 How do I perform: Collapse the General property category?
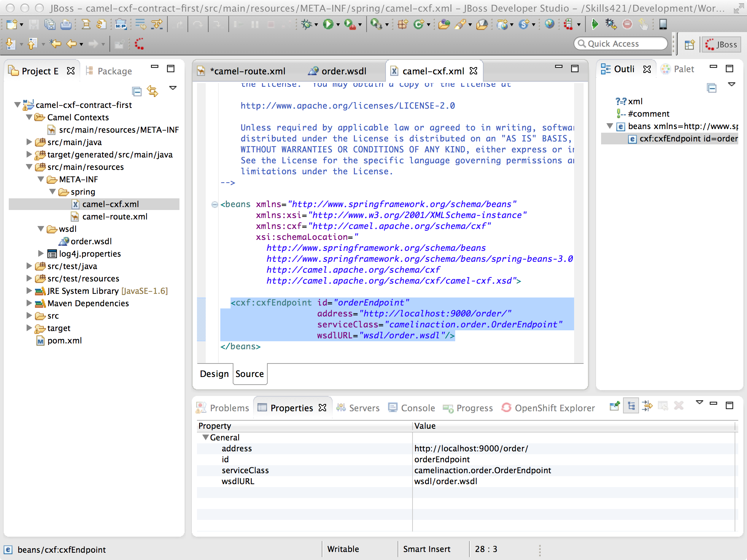pyautogui.click(x=205, y=437)
